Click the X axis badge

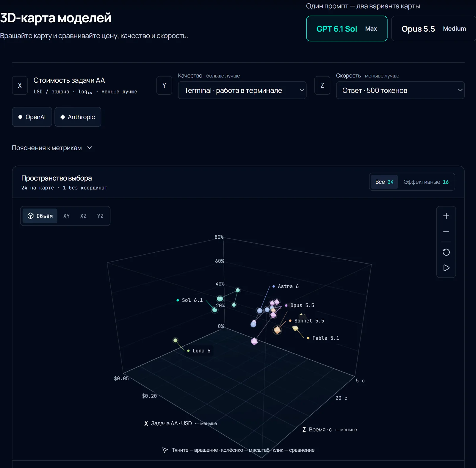(20, 85)
